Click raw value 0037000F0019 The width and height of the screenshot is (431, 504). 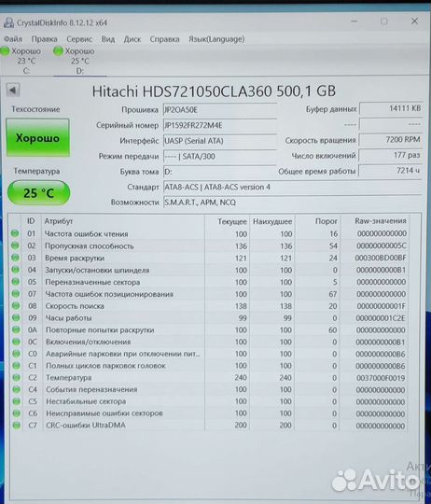tap(381, 378)
